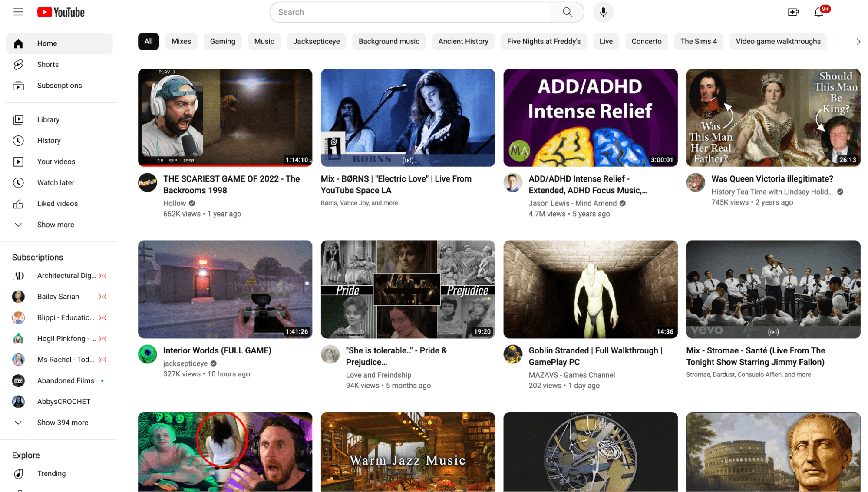Open the Subscriptions menu item
This screenshot has width=868, height=492.
point(59,85)
